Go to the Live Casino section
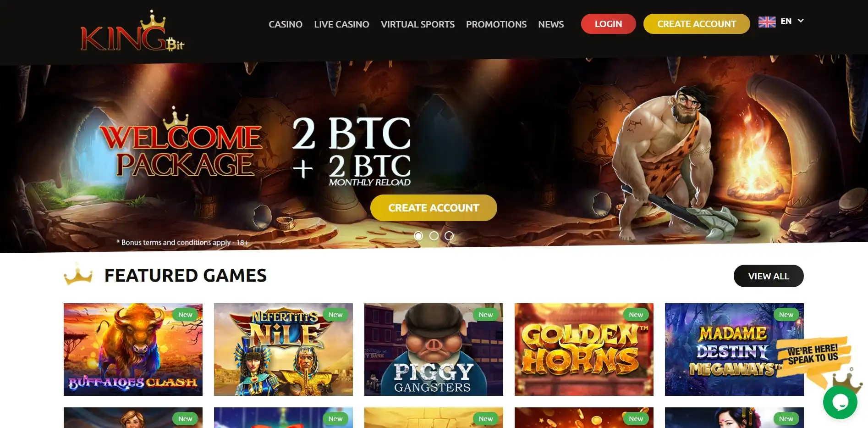Screen dimensions: 868x428 click(x=341, y=24)
